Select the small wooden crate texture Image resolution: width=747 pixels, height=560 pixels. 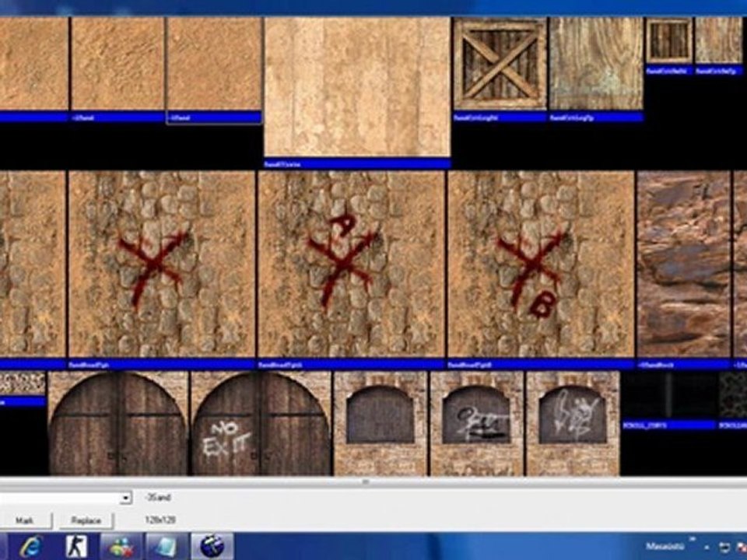pyautogui.click(x=669, y=41)
